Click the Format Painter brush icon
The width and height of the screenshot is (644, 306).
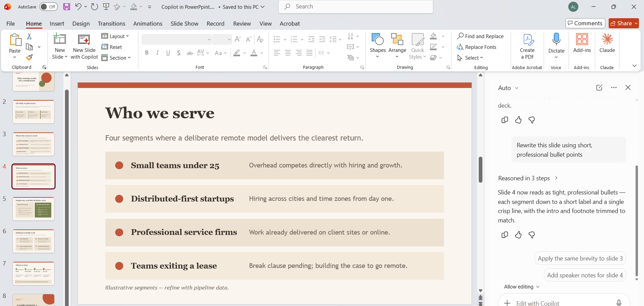pos(30,58)
